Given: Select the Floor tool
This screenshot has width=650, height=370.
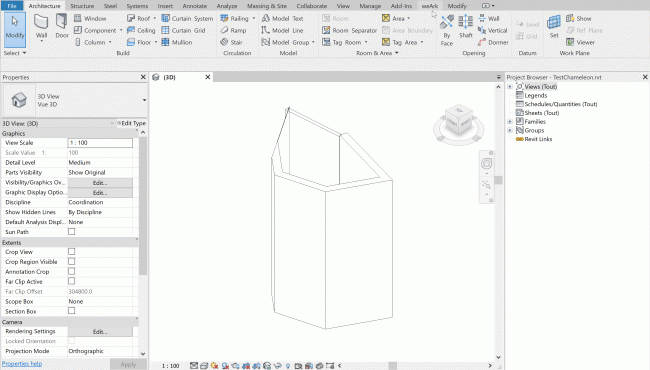Looking at the screenshot, I should click(x=139, y=42).
